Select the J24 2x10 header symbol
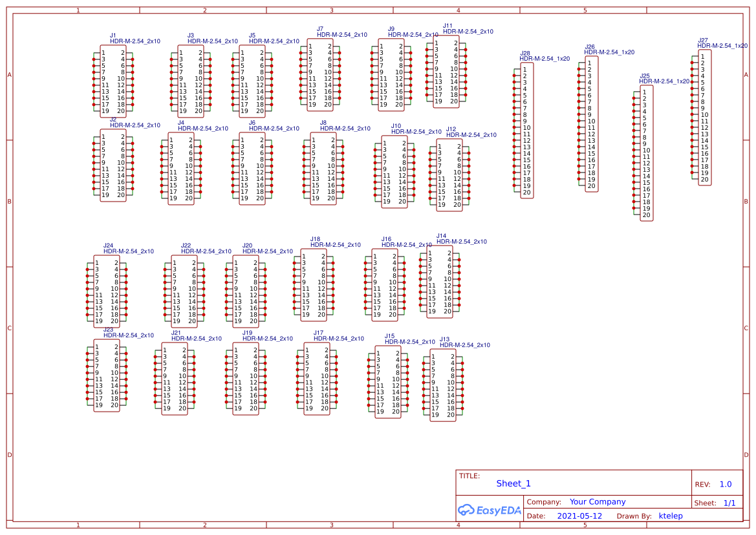 (107, 289)
